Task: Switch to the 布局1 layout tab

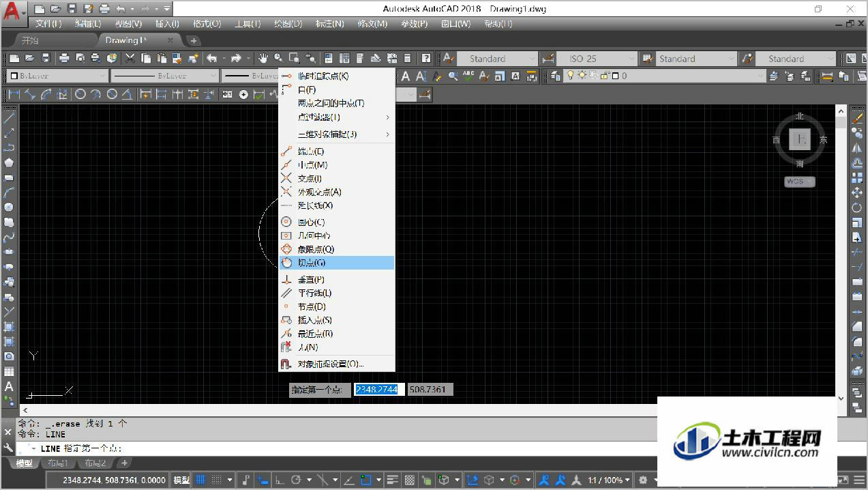Action: coord(57,464)
